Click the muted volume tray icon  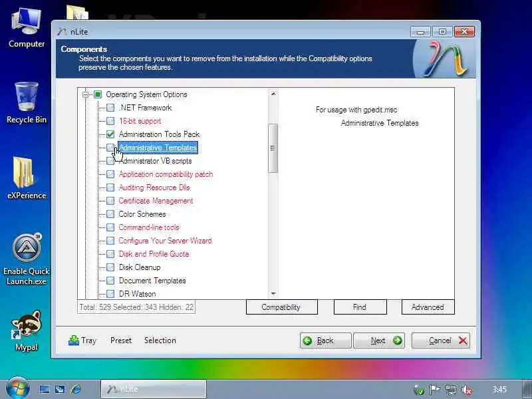pos(467,390)
